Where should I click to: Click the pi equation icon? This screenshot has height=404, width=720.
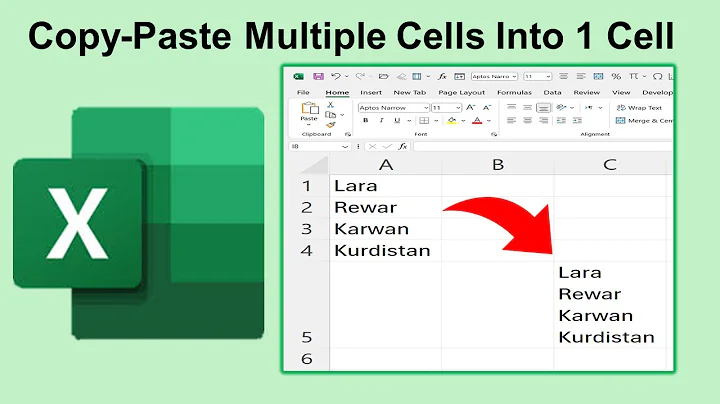(x=634, y=76)
